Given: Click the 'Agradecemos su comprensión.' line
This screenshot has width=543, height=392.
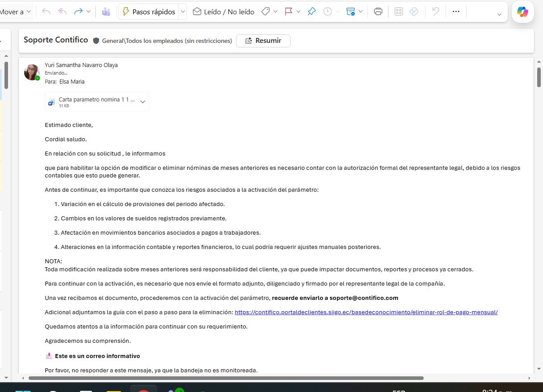Looking at the screenshot, I should (x=88, y=341).
